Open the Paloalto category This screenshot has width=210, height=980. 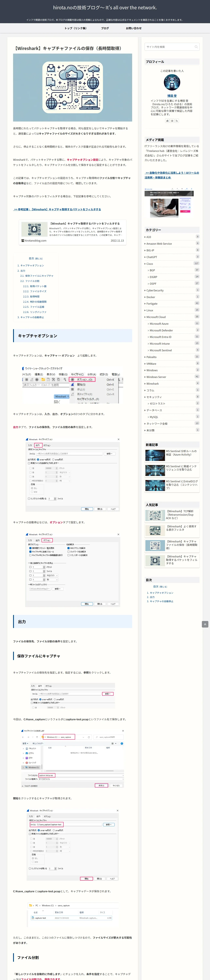tap(172, 357)
